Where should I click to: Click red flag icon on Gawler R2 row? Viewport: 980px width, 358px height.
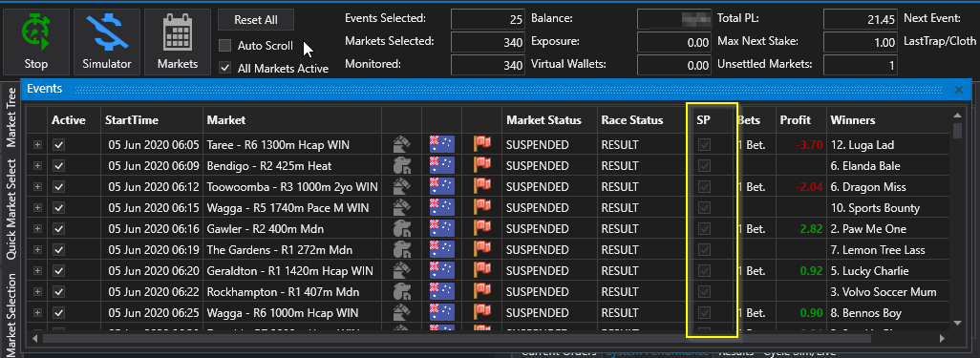(481, 229)
